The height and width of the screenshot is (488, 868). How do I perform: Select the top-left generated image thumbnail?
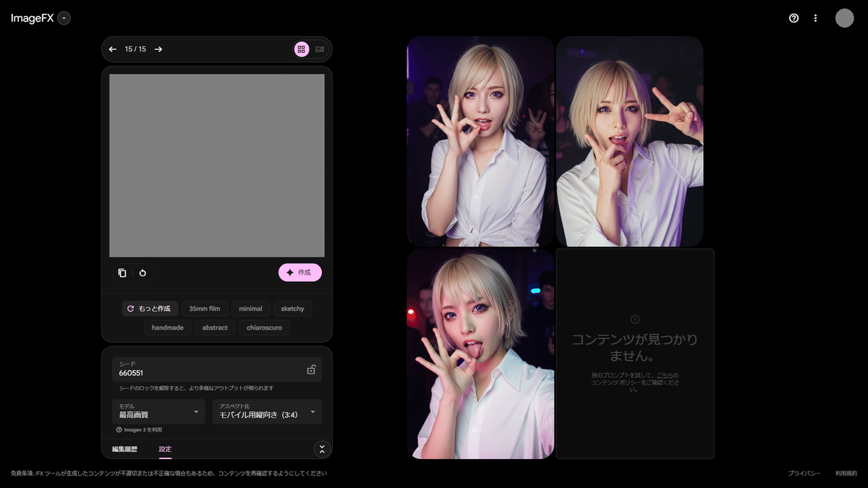pyautogui.click(x=480, y=140)
